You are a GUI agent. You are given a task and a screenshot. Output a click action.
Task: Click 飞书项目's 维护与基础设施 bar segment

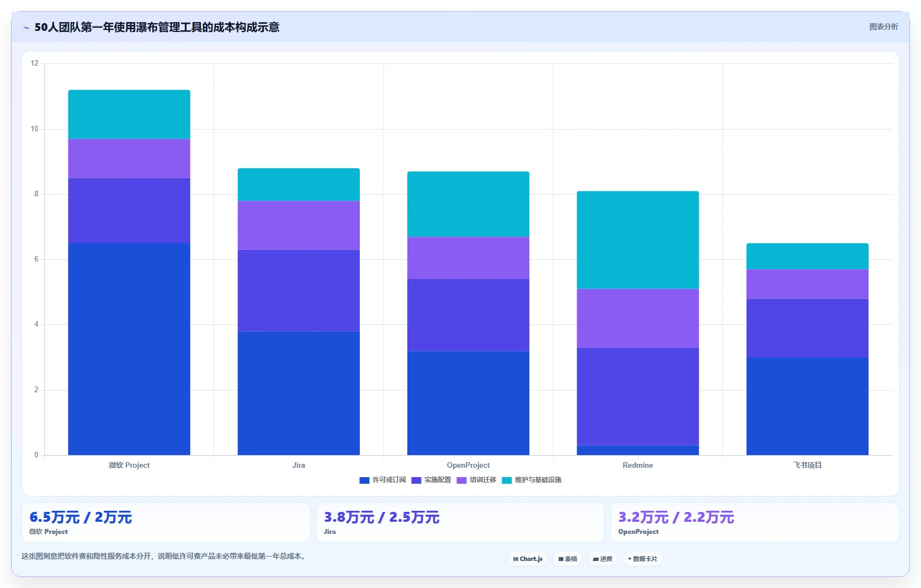pyautogui.click(x=807, y=256)
